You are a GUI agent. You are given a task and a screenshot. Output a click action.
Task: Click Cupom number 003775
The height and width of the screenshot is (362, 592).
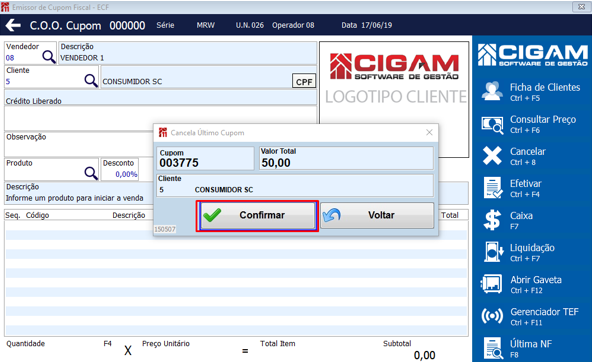pos(179,163)
